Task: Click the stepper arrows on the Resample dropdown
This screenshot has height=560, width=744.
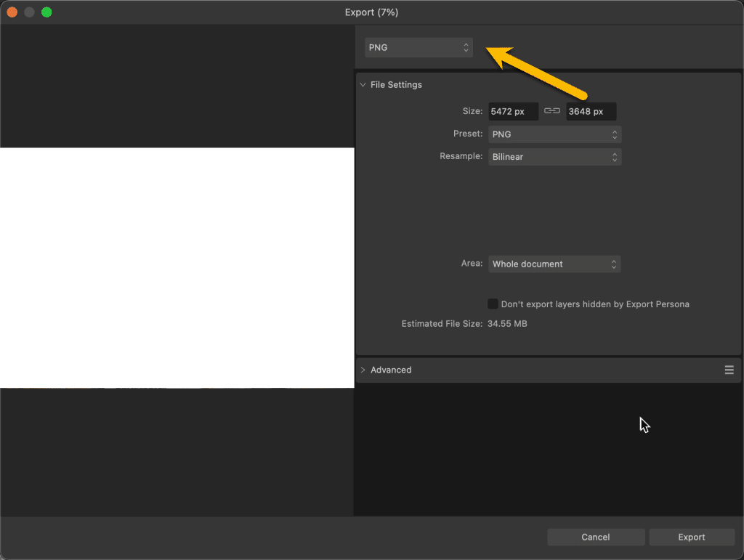Action: [614, 156]
